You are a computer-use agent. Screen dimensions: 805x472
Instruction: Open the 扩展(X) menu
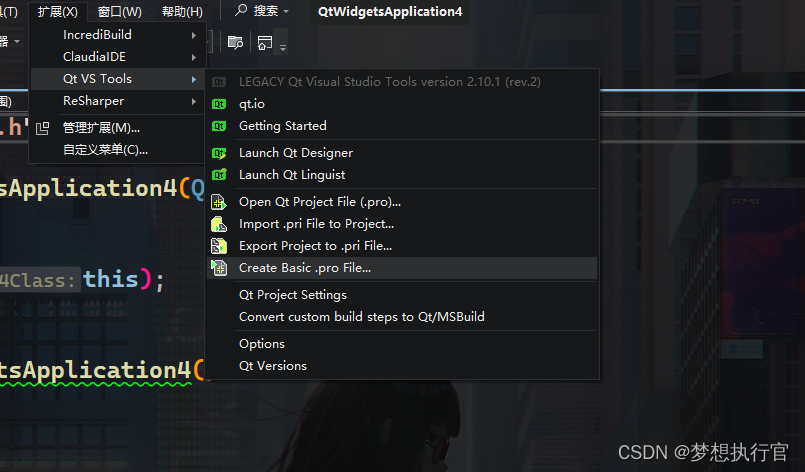(58, 11)
